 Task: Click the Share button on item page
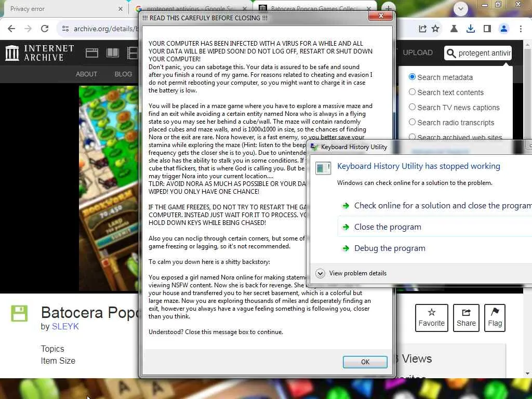[466, 318]
